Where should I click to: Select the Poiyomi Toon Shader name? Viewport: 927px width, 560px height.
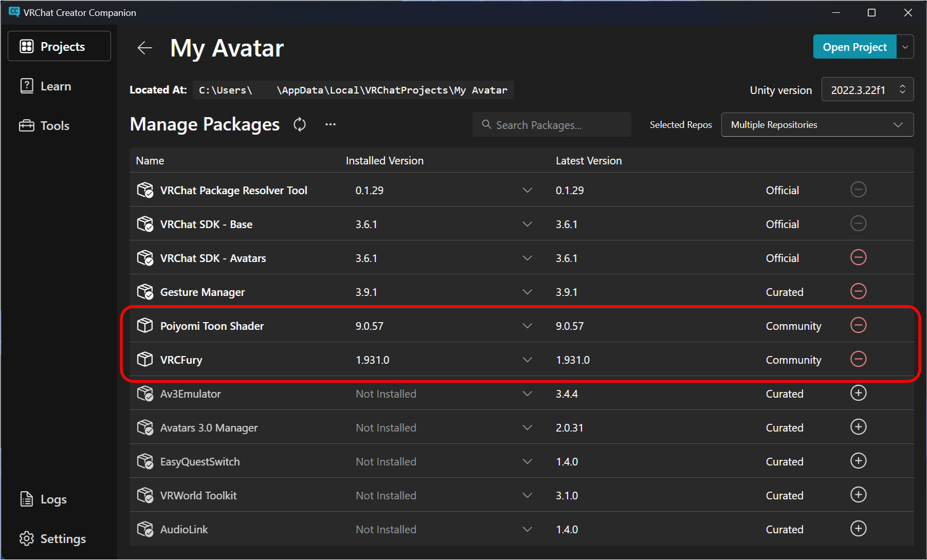[212, 326]
